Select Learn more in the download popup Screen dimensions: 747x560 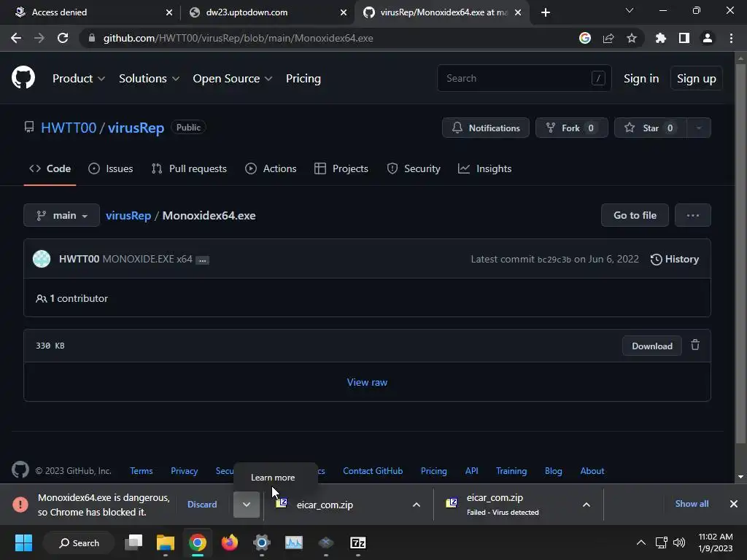click(x=273, y=478)
